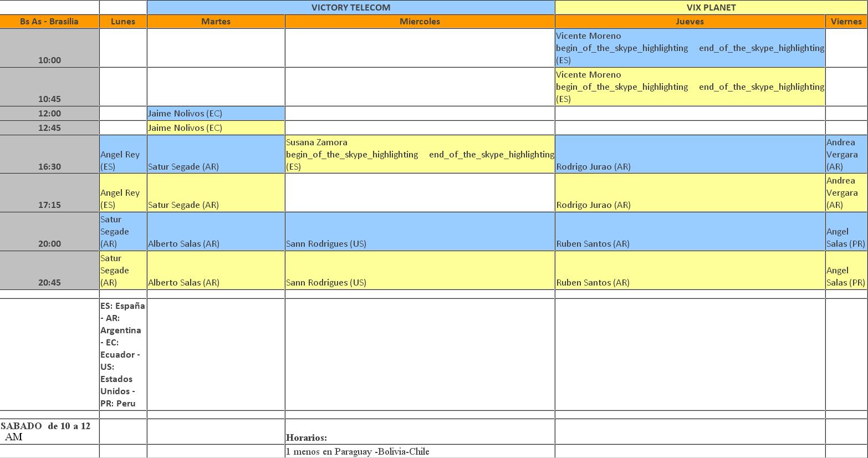Click the Lunes column header
The height and width of the screenshot is (458, 868).
pyautogui.click(x=123, y=22)
